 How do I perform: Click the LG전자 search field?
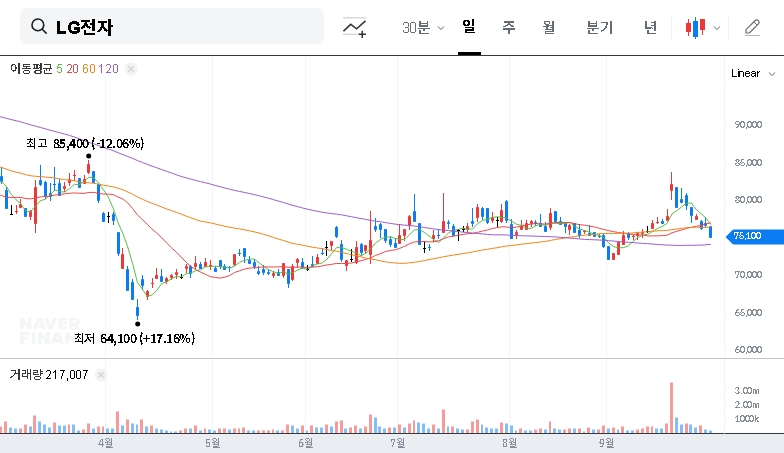172,26
